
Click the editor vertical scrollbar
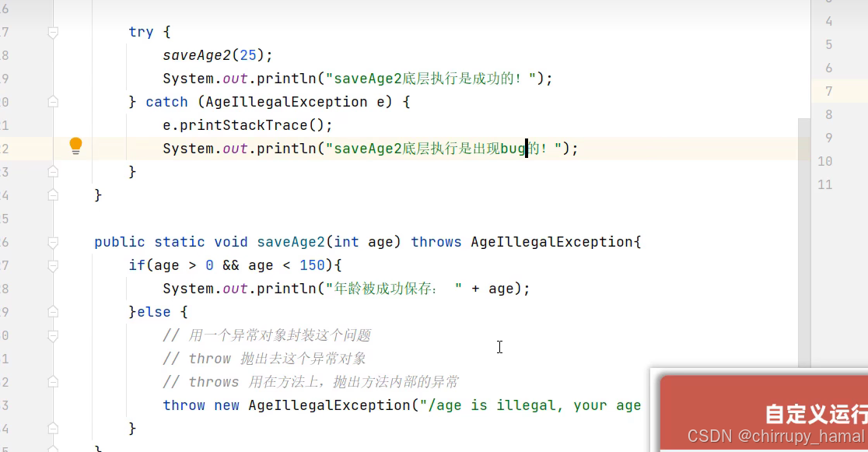(x=804, y=244)
